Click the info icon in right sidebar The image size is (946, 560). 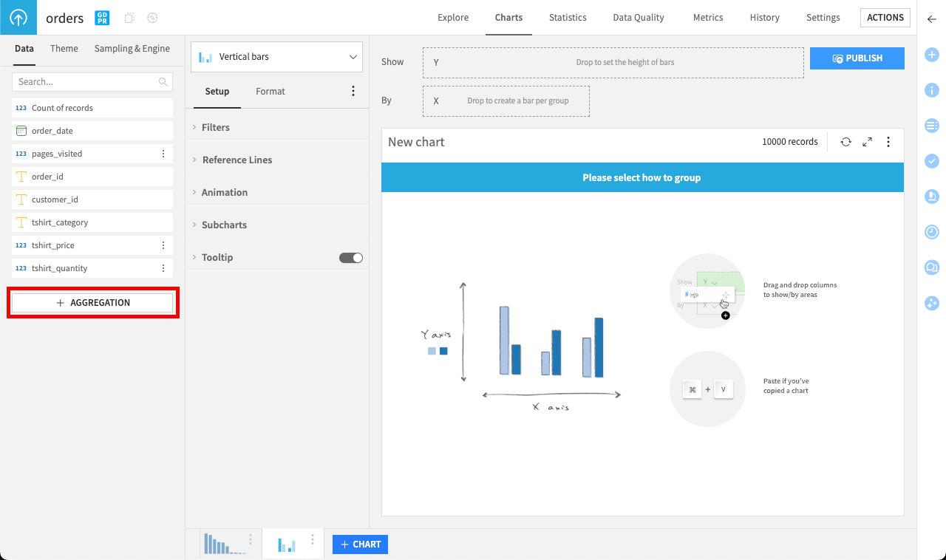click(931, 90)
